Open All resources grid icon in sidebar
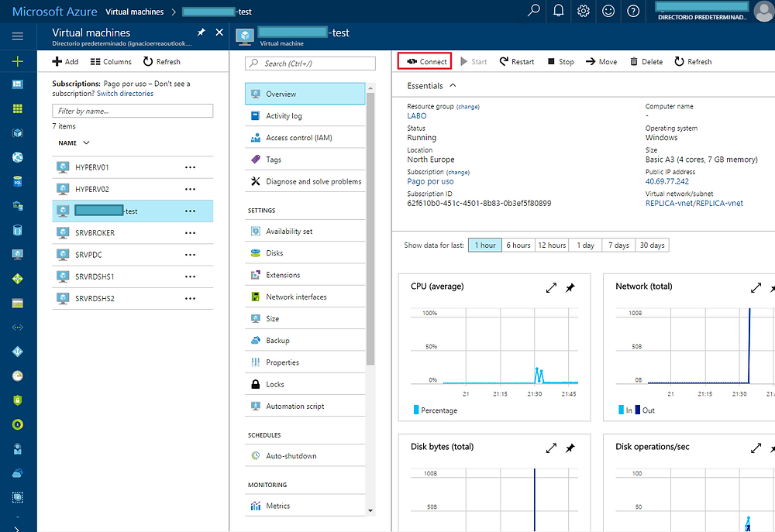This screenshot has height=532, width=775. (x=18, y=108)
